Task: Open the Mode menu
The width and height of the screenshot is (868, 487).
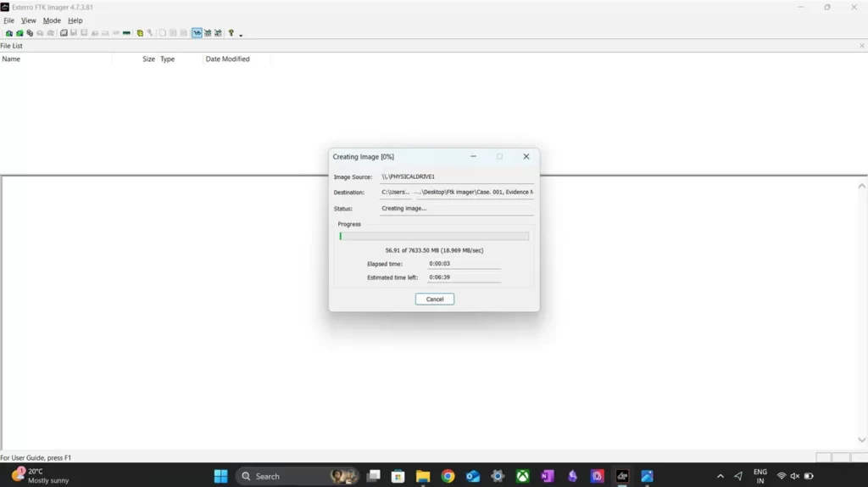Action: pos(52,20)
